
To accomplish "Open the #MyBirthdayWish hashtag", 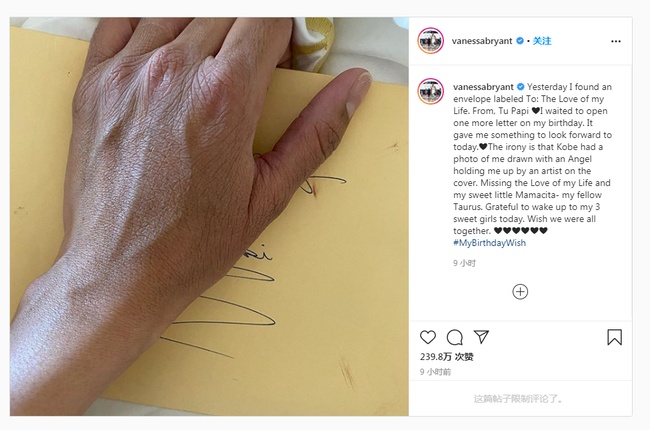I will (x=490, y=243).
